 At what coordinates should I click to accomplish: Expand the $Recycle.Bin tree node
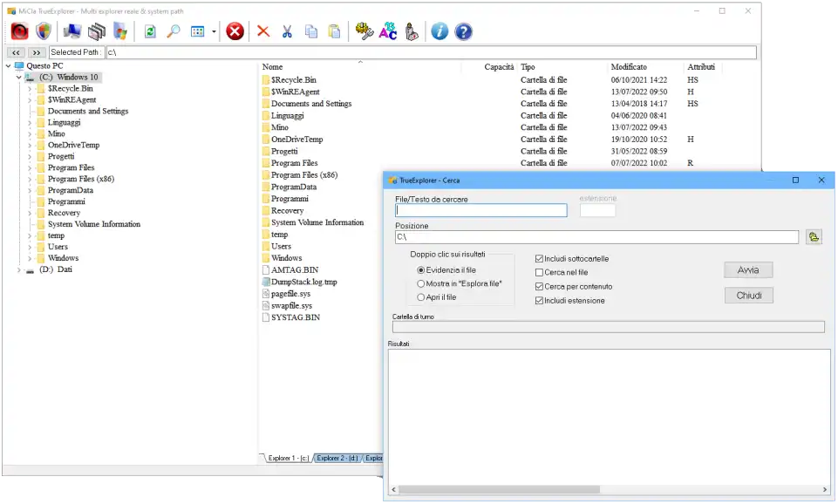30,89
